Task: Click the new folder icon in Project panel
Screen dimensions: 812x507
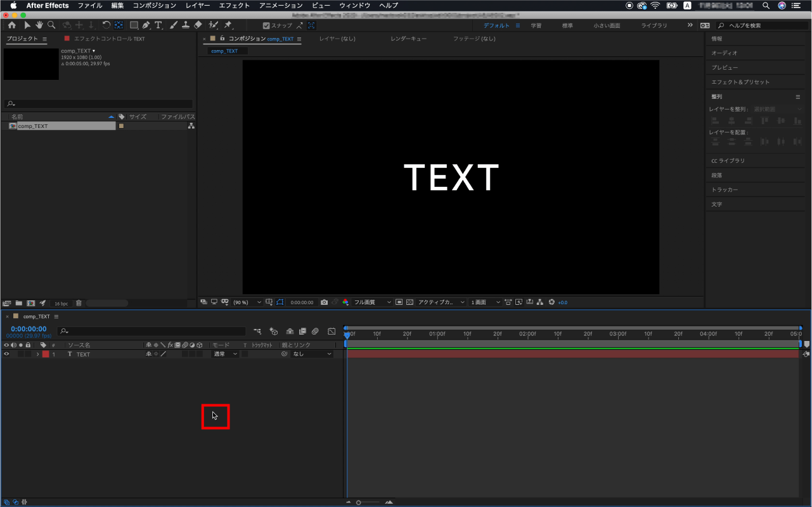Action: tap(19, 304)
